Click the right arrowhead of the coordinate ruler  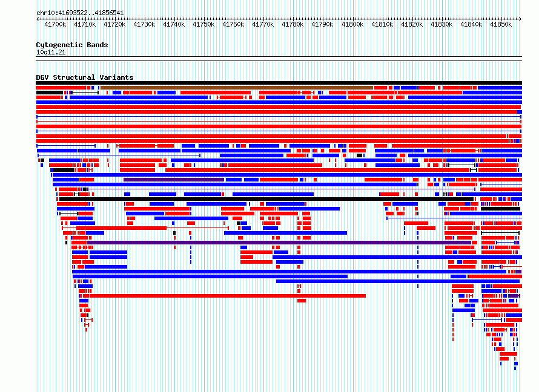[x=520, y=19]
